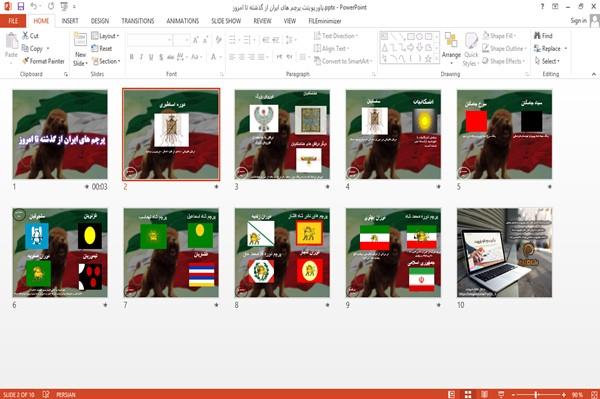Toggle Italic formatting
600x399 pixels.
[141, 57]
